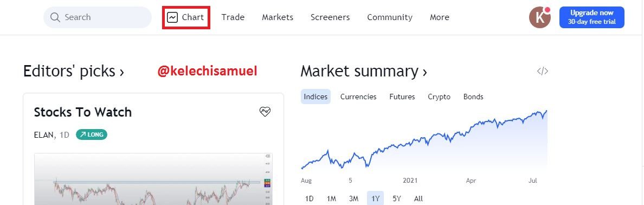The height and width of the screenshot is (205, 644).
Task: Switch to the Currencies tab
Action: pyautogui.click(x=358, y=97)
